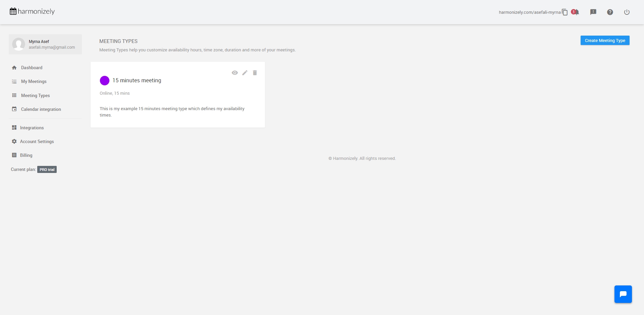Edit the 15 minutes meeting type
This screenshot has width=644, height=315.
(x=245, y=73)
